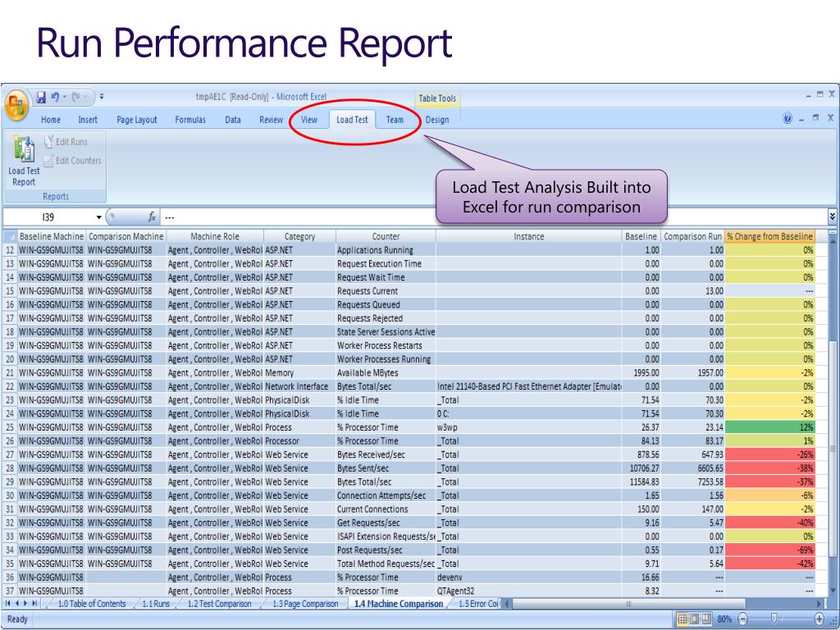The image size is (840, 630).
Task: Click the Edit Counters icon
Action: (48, 160)
